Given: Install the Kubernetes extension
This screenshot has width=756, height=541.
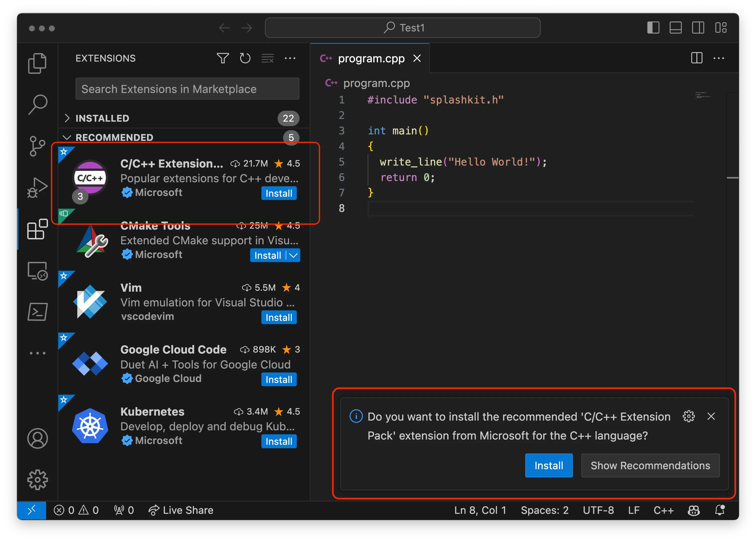Looking at the screenshot, I should [279, 441].
